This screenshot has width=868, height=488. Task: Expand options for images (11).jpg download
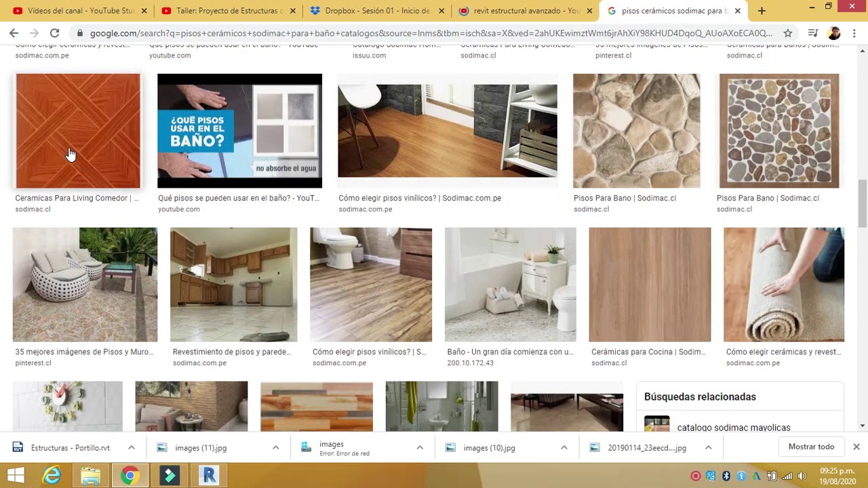click(x=275, y=447)
